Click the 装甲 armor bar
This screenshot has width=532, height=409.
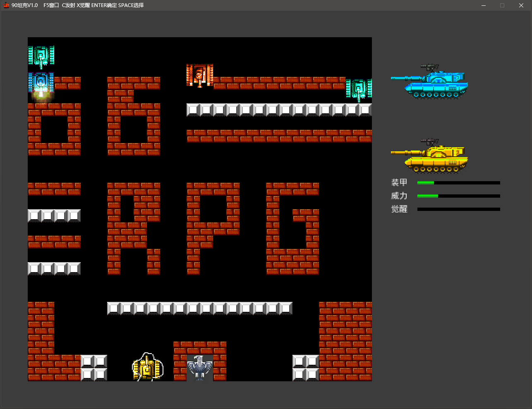coord(459,182)
